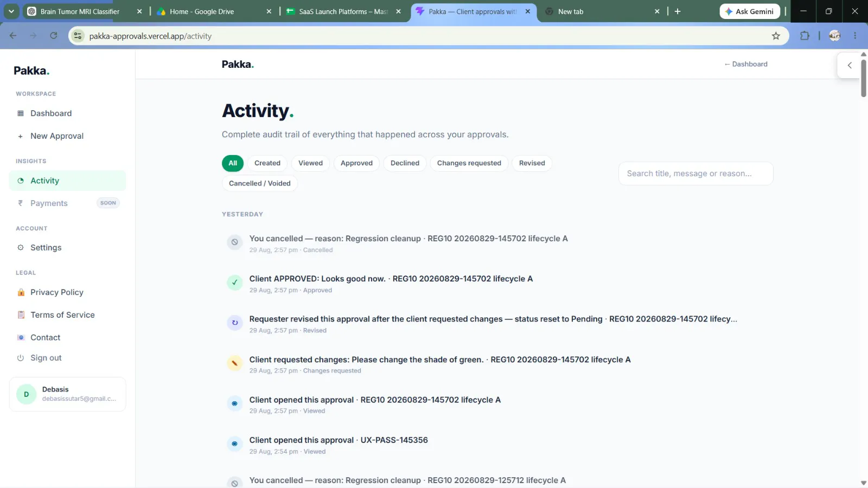868x488 pixels.
Task: Open the browser Extensions puzzle icon
Action: click(x=805, y=36)
